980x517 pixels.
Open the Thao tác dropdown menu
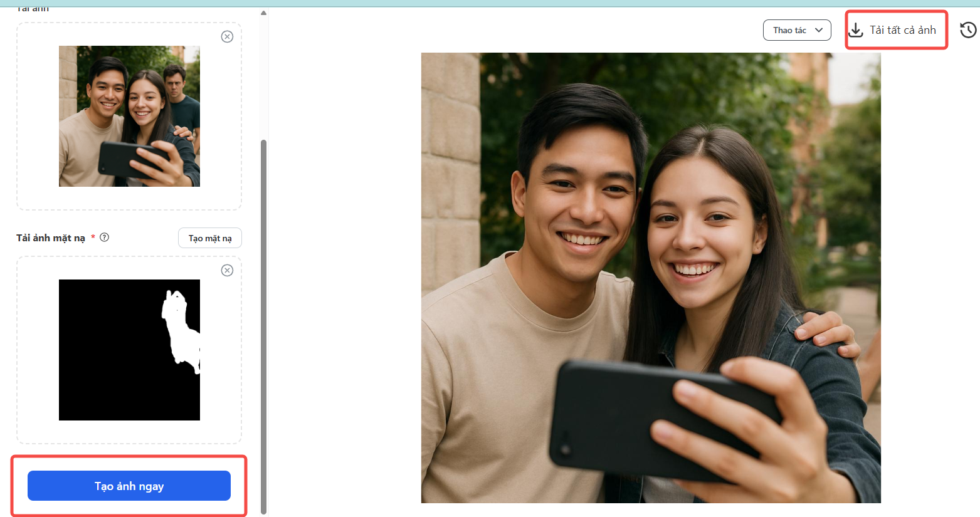[796, 30]
